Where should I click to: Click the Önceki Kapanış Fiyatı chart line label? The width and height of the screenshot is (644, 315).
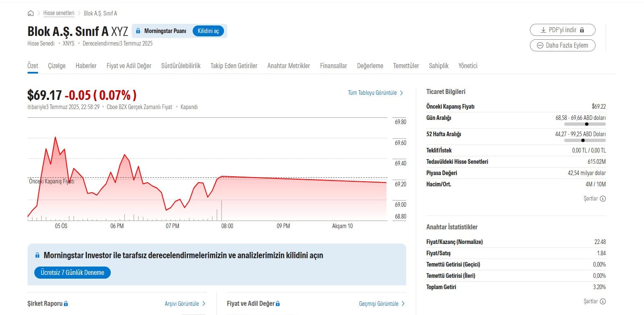pos(51,182)
